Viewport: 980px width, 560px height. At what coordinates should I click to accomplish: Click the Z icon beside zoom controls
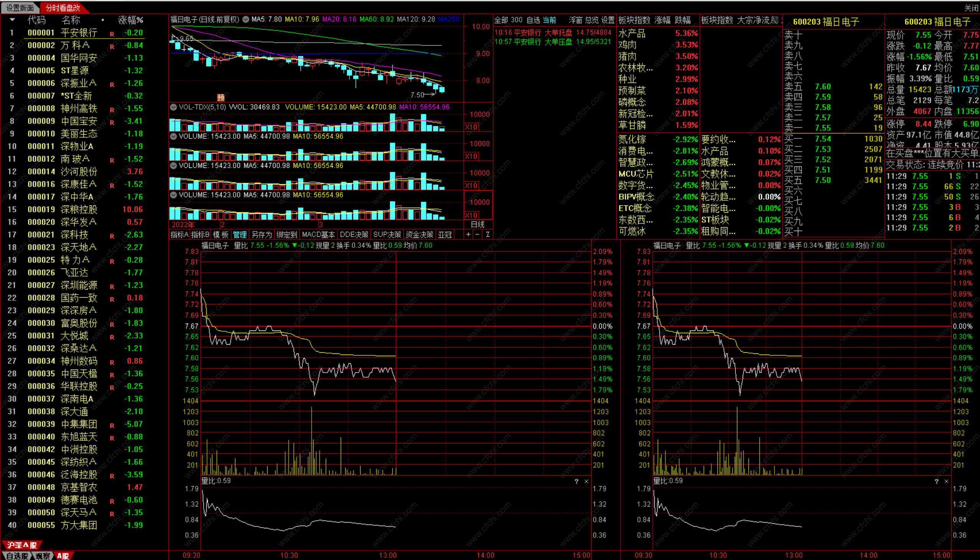tap(487, 234)
